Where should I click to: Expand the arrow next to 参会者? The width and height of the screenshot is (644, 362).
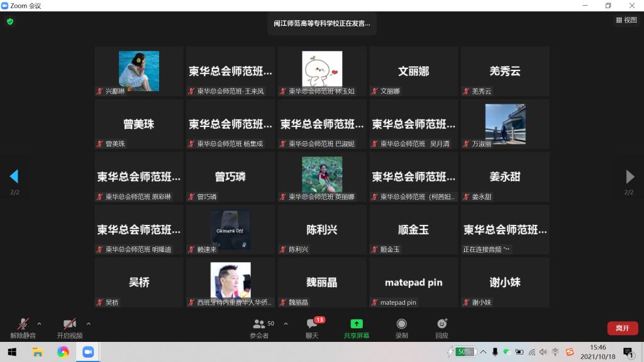286,324
